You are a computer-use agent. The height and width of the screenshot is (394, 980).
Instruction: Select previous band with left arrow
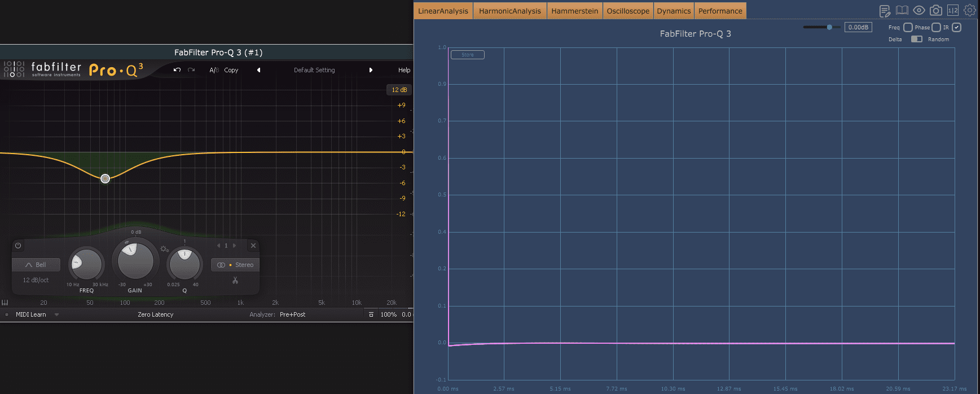click(218, 246)
